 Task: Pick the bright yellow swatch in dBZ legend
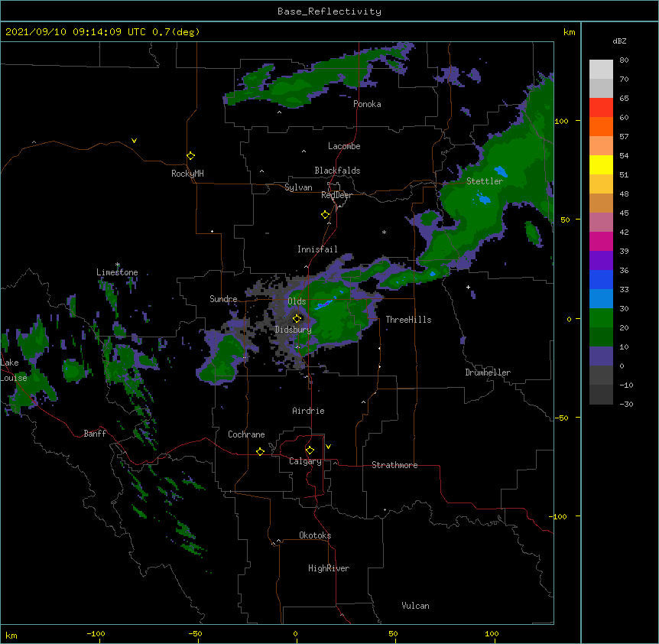(601, 164)
